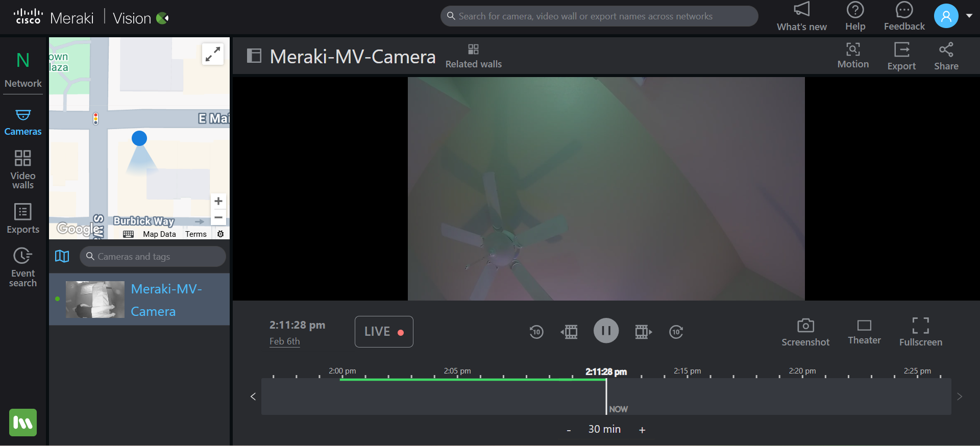Screen dimensions: 980x446
Task: Toggle the map view icon
Action: [x=62, y=256]
